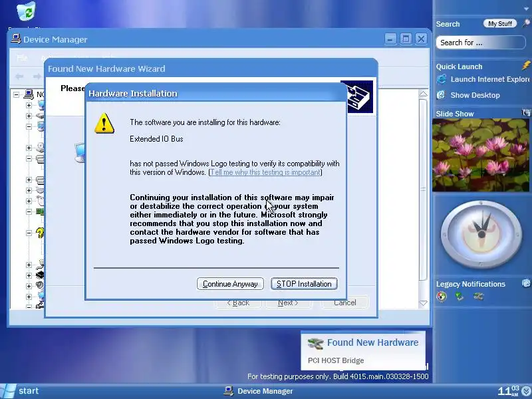Screen dimensions: 532x399
Task: Click the Hardware Installation title bar
Action: pos(215,93)
